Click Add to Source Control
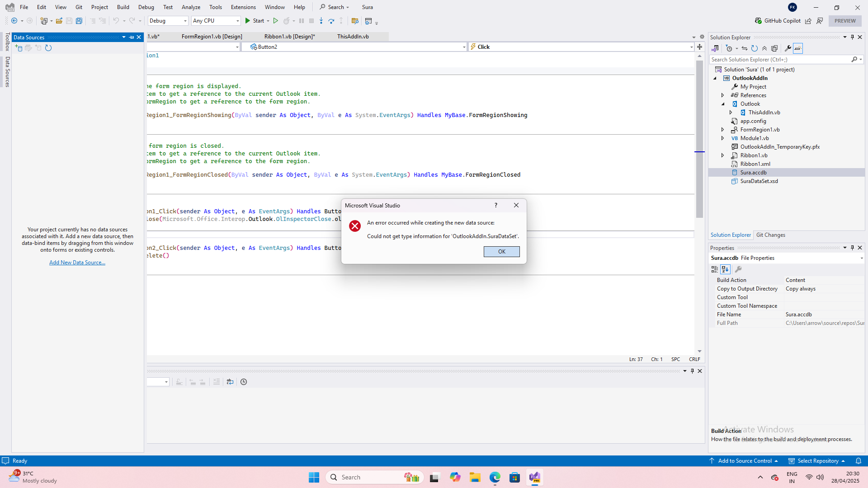The image size is (868, 488). click(x=744, y=461)
